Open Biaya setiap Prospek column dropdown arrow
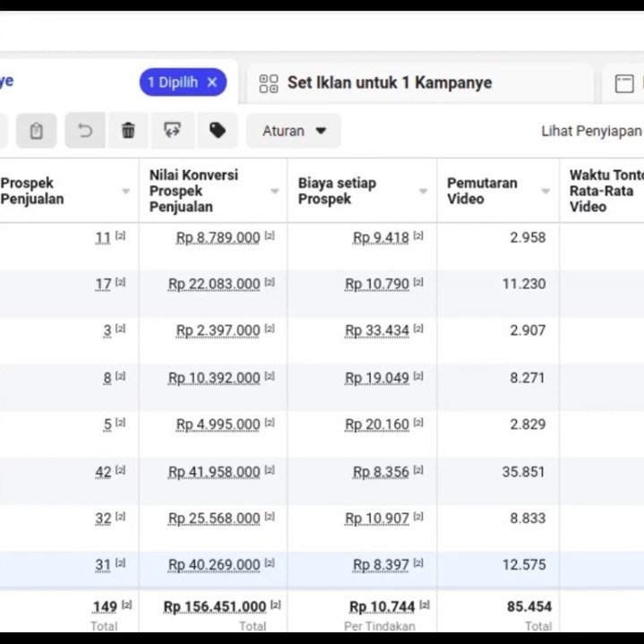Viewport: 644px width, 644px height. [423, 192]
